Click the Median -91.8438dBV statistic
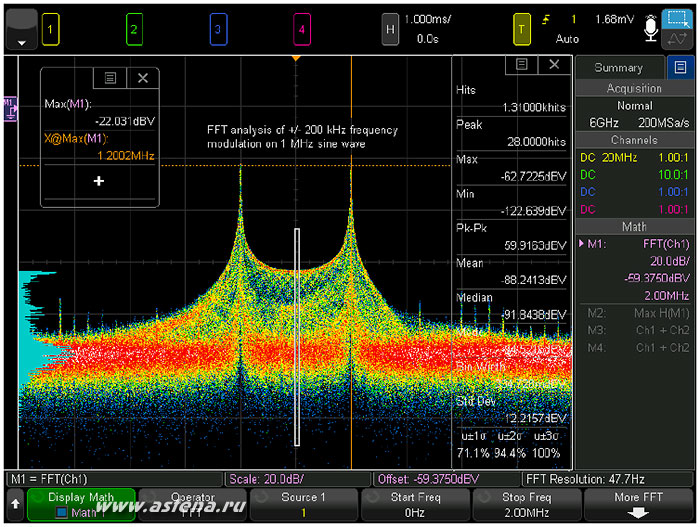Image resolution: width=700 pixels, height=527 pixels. [511, 306]
